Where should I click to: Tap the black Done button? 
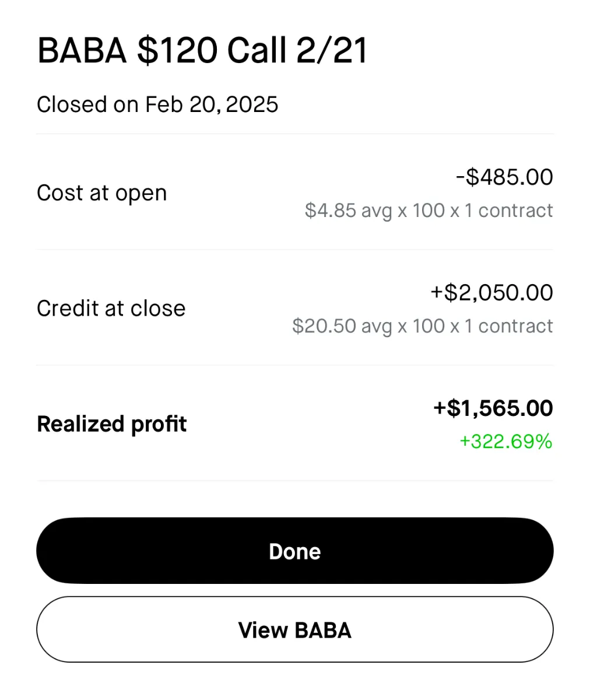click(294, 551)
